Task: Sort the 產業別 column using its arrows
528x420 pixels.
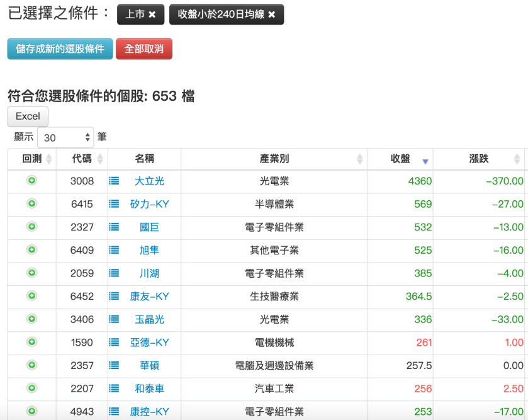Action: click(x=359, y=159)
